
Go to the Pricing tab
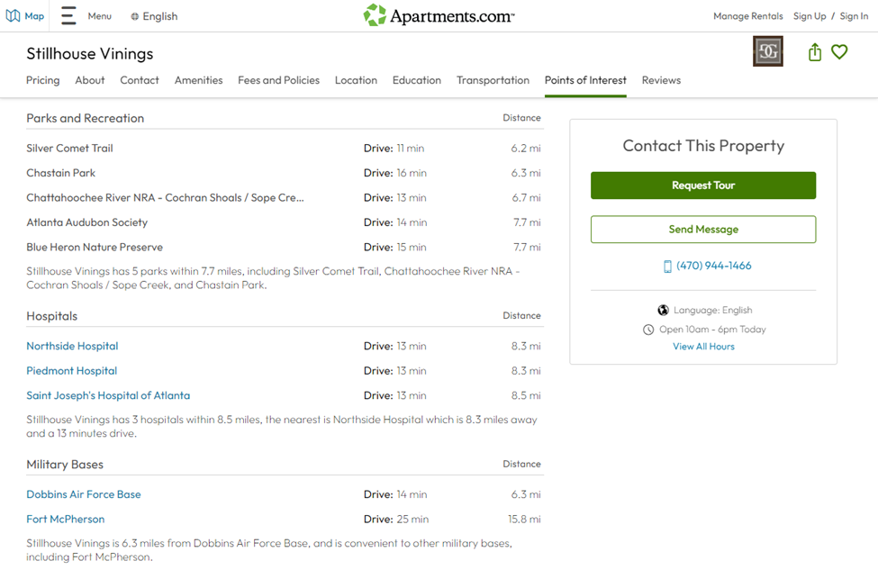43,80
